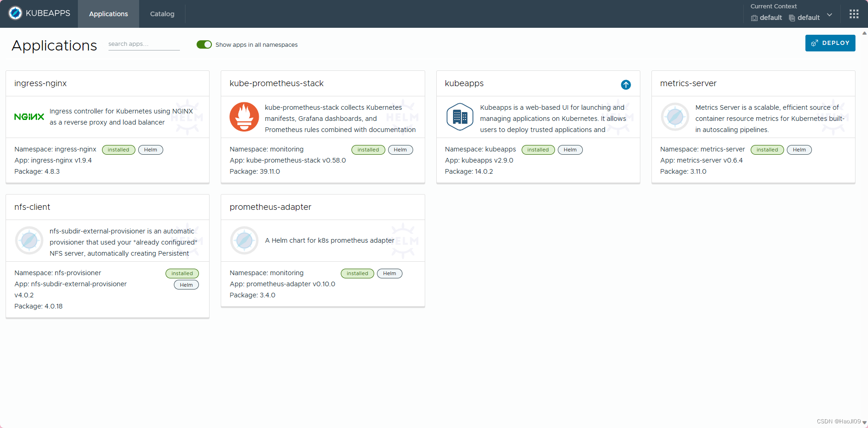The width and height of the screenshot is (868, 428).
Task: Click the Prometheus flame icon
Action: 244,117
